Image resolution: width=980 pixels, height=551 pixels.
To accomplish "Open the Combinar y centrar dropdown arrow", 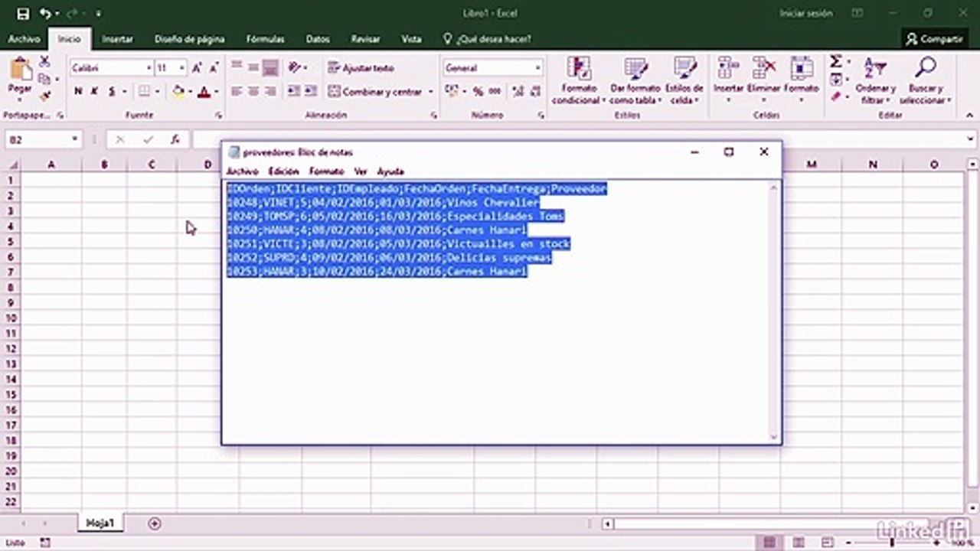I will (430, 92).
